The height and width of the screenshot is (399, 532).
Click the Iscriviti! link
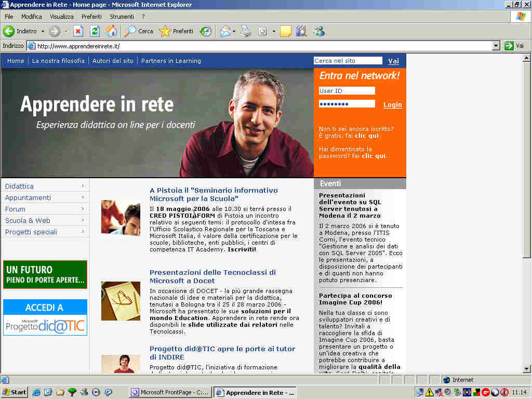point(242,249)
